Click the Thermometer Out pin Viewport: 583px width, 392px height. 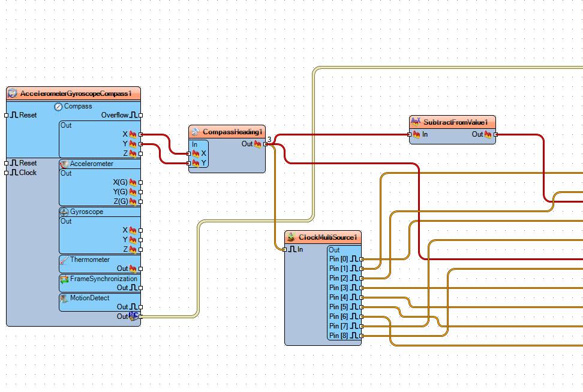[140, 269]
